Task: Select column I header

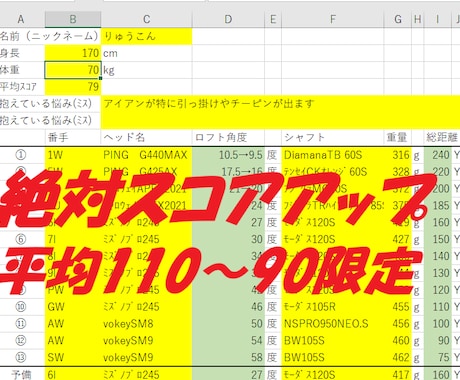Action: pyautogui.click(x=437, y=19)
